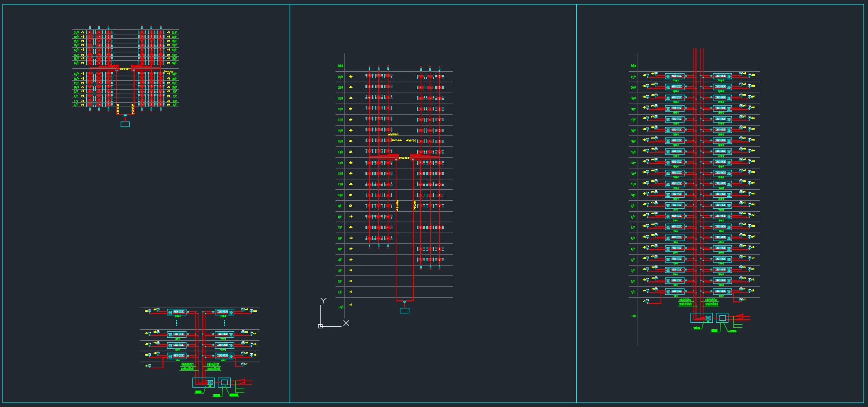Select the red switch symbol right of right diagram's basement boxes
Viewport: 868px width, 407px height.
click(742, 317)
